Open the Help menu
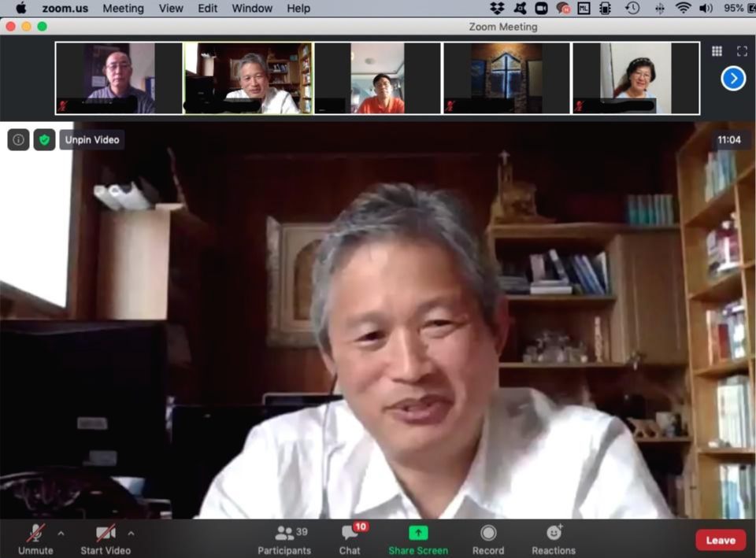The image size is (756, 558). tap(298, 8)
